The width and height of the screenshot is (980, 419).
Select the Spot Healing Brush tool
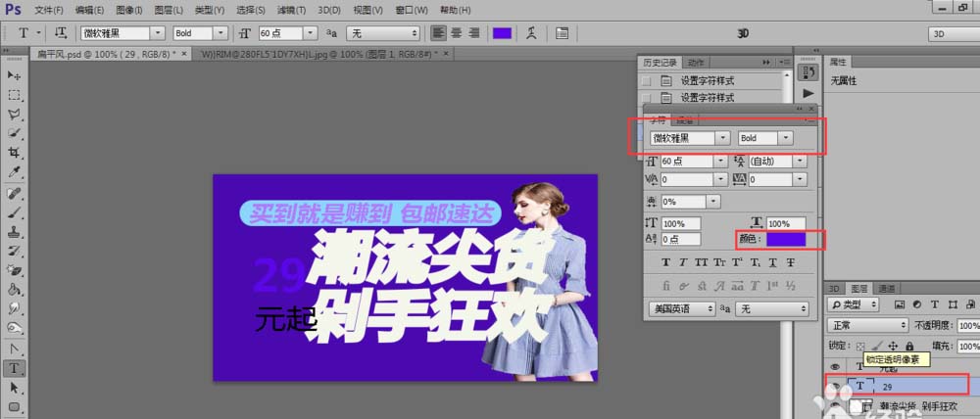[15, 194]
